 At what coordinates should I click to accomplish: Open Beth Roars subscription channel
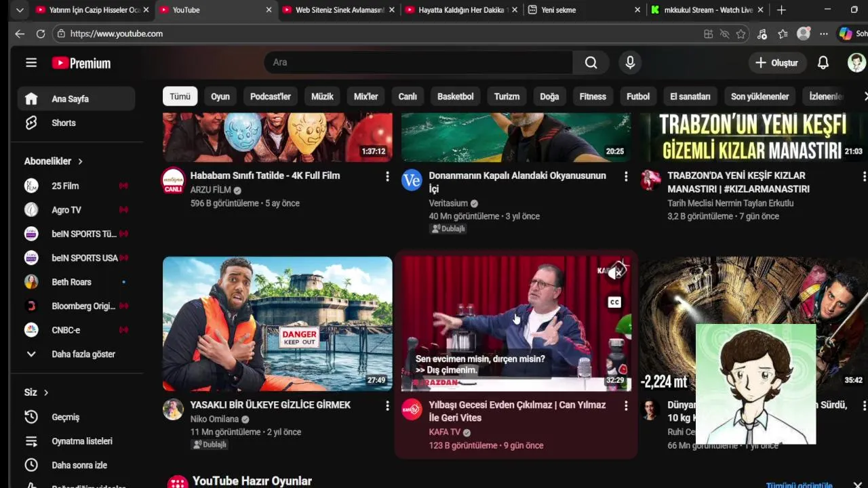point(76,282)
